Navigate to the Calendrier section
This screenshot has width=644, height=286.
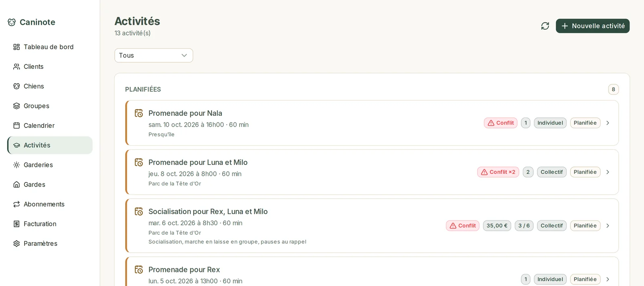50,126
